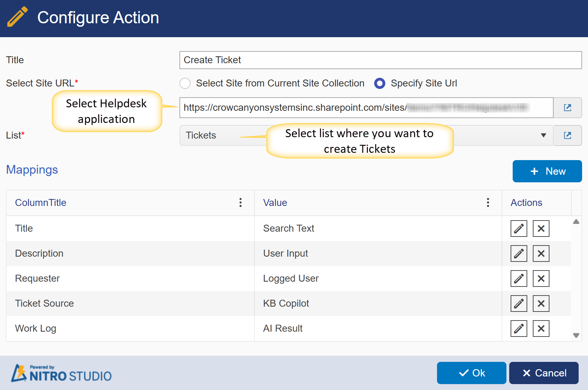Click the Value column header
The image size is (588, 390).
[275, 203]
